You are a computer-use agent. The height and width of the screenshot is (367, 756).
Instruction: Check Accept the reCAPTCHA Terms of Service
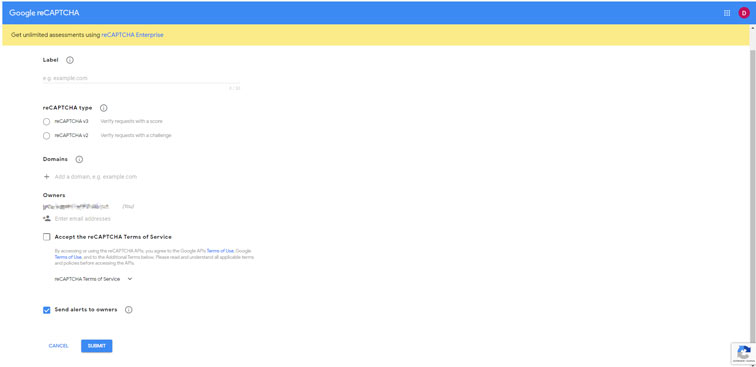click(47, 237)
